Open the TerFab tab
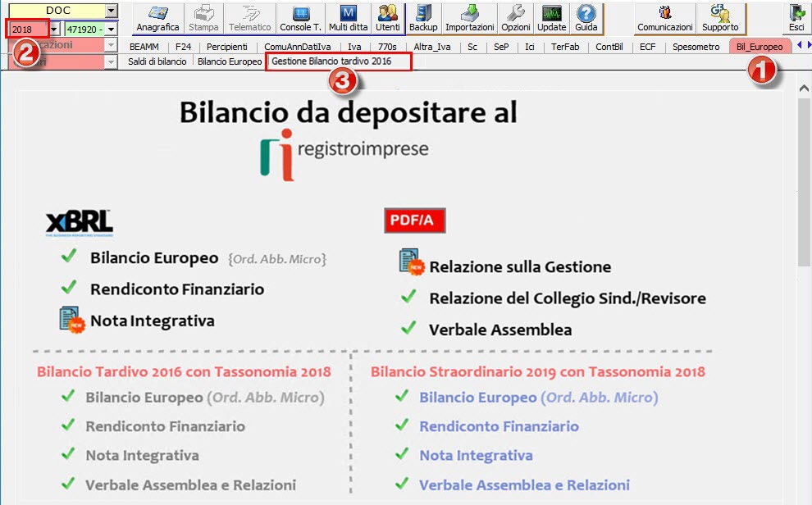The image size is (812, 505). pos(565,47)
